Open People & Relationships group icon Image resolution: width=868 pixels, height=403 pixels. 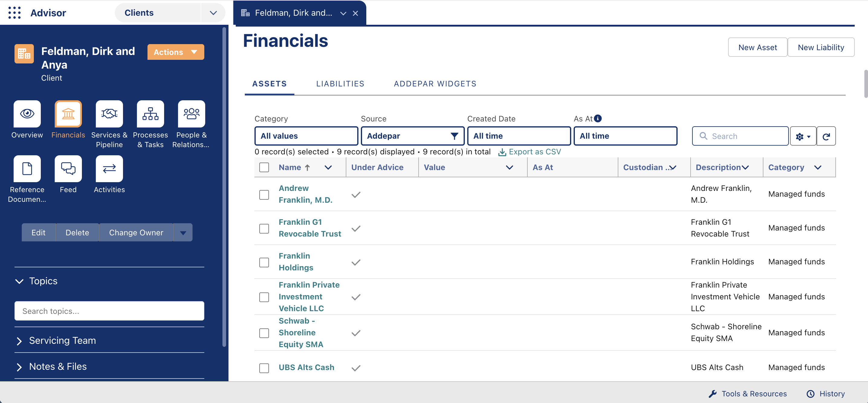tap(191, 114)
